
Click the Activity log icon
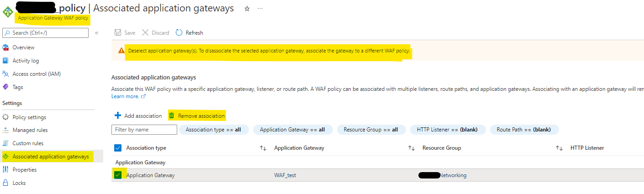(x=6, y=61)
